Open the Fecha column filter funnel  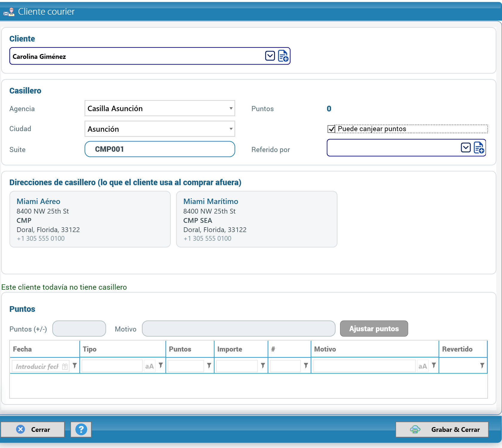click(x=75, y=366)
